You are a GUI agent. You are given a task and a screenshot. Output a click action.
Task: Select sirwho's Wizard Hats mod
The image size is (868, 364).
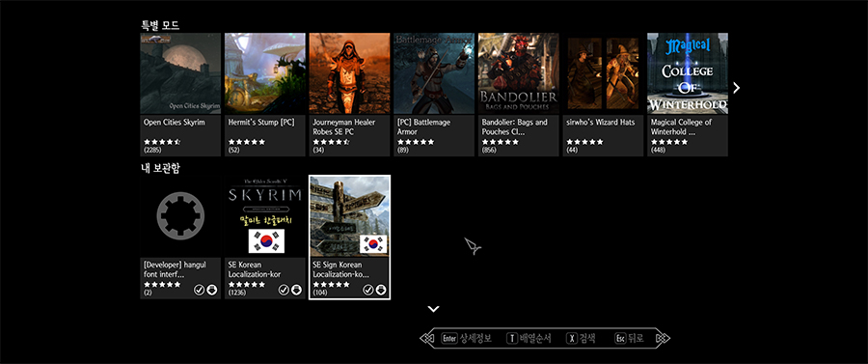603,95
